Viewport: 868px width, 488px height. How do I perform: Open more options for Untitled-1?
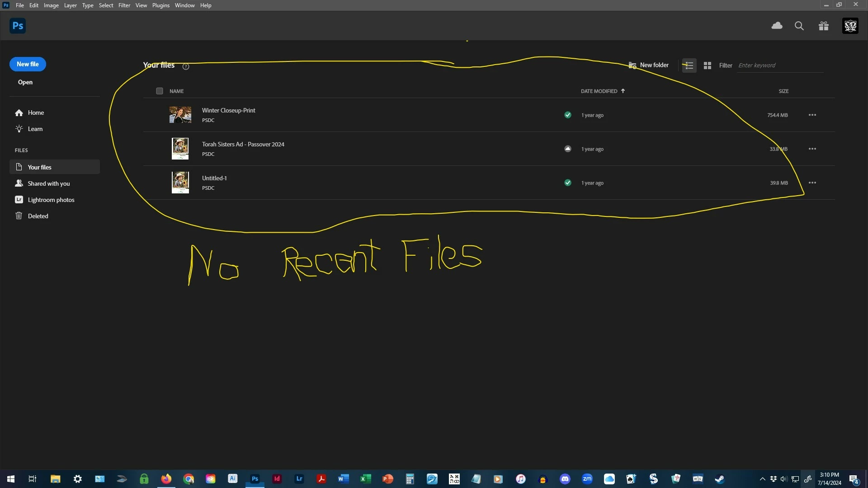point(812,183)
